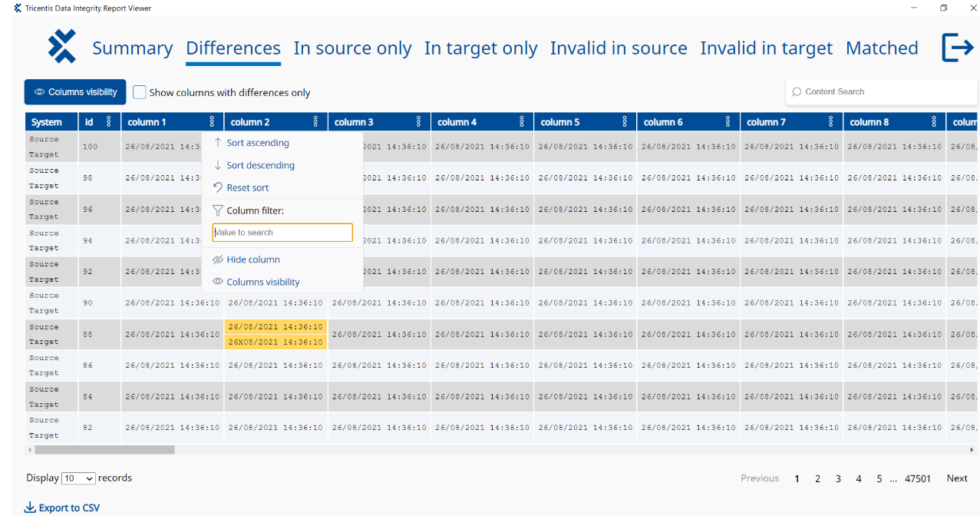980x516 pixels.
Task: Open the Matched tab
Action: click(882, 48)
